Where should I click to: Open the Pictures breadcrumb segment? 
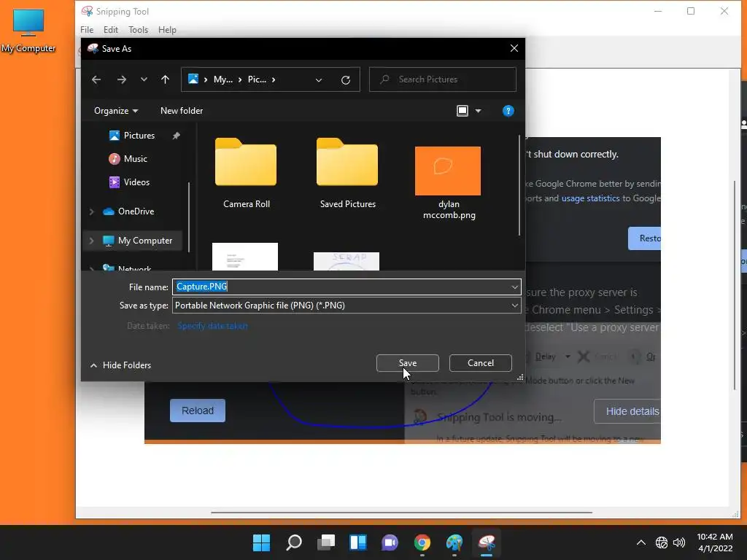click(x=257, y=79)
